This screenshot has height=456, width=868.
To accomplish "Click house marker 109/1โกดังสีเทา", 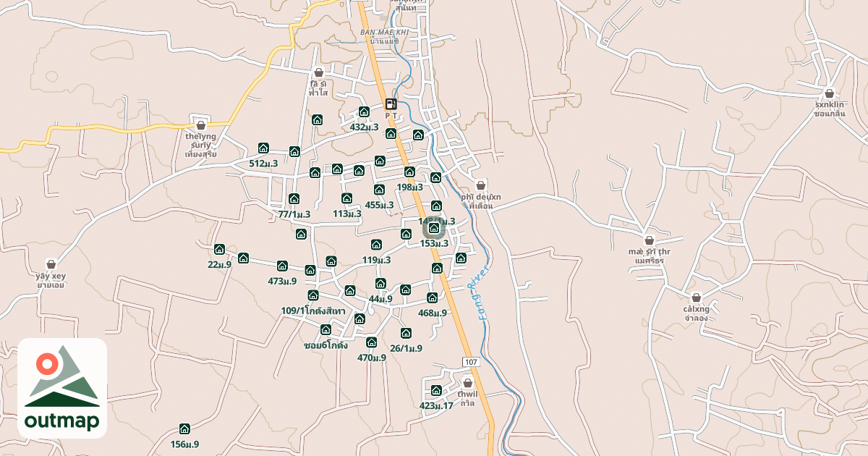I will 313,295.
